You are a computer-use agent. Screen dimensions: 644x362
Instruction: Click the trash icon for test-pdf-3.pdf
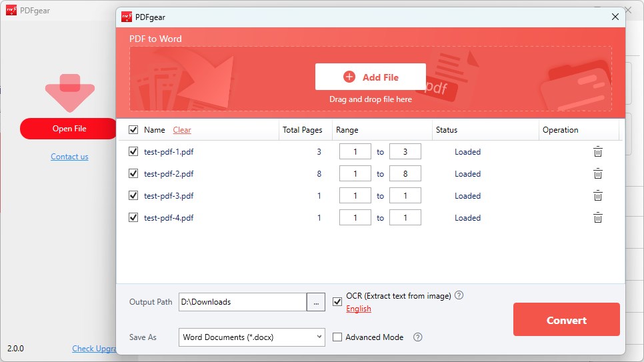[x=597, y=195]
